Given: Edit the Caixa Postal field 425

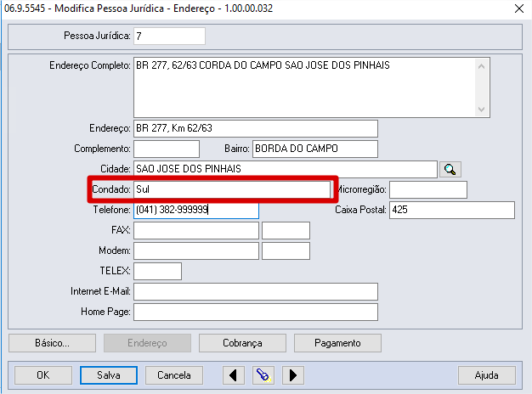Looking at the screenshot, I should coord(452,210).
